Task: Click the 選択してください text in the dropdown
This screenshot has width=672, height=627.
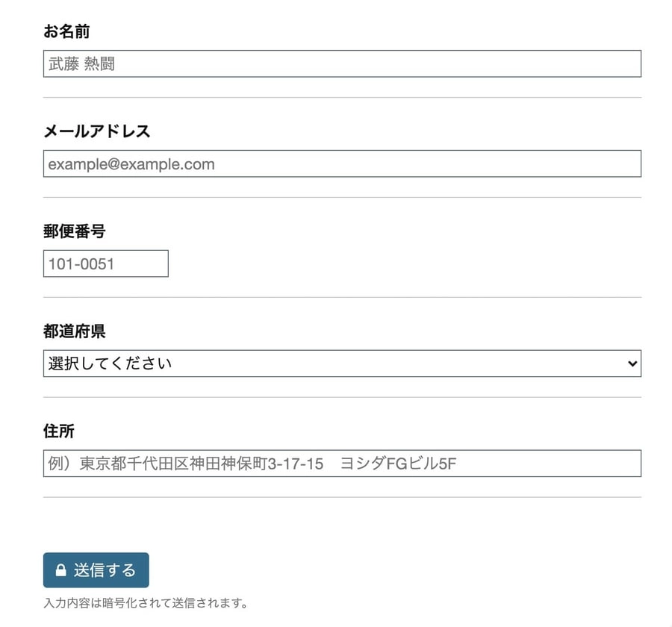Action: click(x=110, y=364)
